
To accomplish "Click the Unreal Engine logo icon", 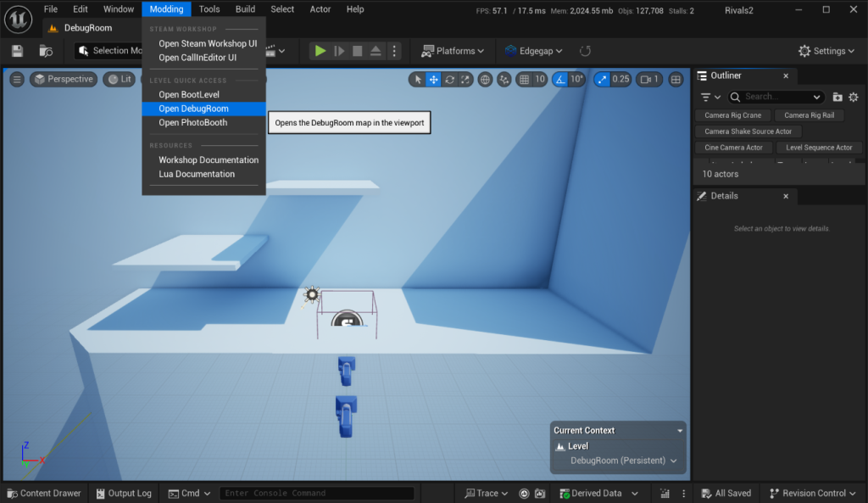I will coord(18,19).
